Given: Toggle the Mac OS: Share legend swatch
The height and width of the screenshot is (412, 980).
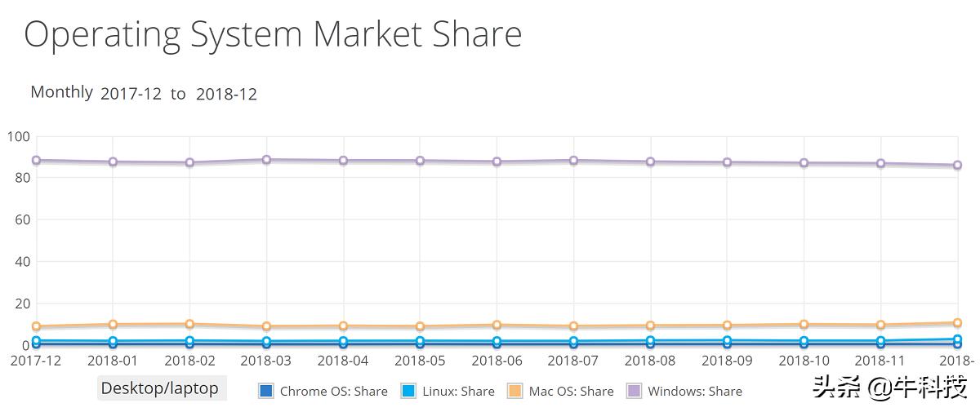Looking at the screenshot, I should 514,391.
